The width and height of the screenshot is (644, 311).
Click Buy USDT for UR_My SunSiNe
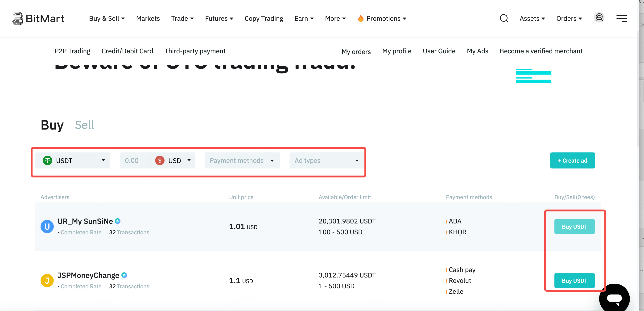pyautogui.click(x=574, y=227)
